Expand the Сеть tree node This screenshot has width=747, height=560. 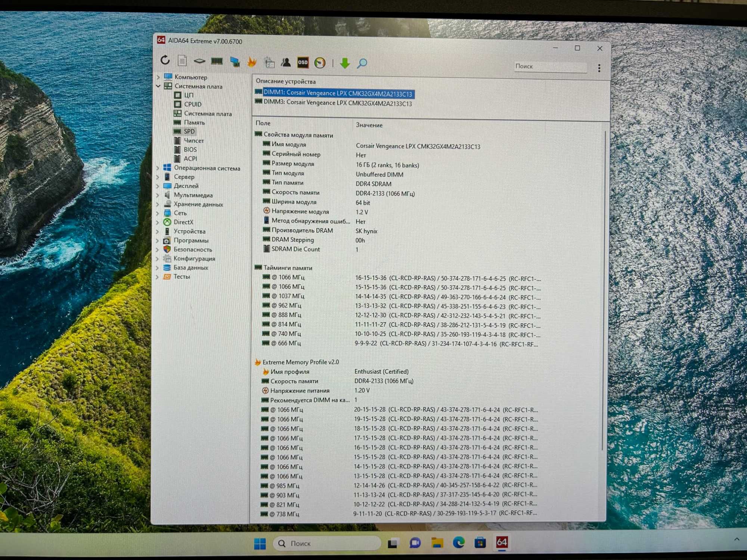158,213
